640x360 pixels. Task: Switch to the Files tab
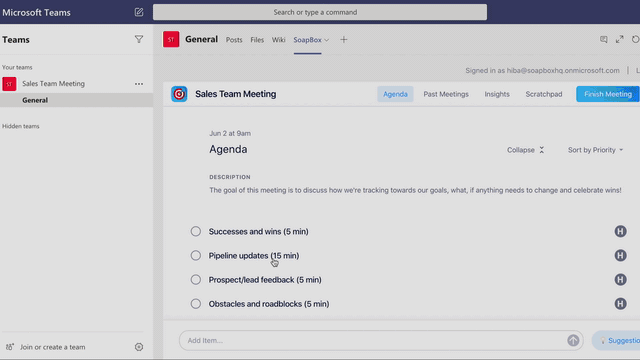pos(257,40)
